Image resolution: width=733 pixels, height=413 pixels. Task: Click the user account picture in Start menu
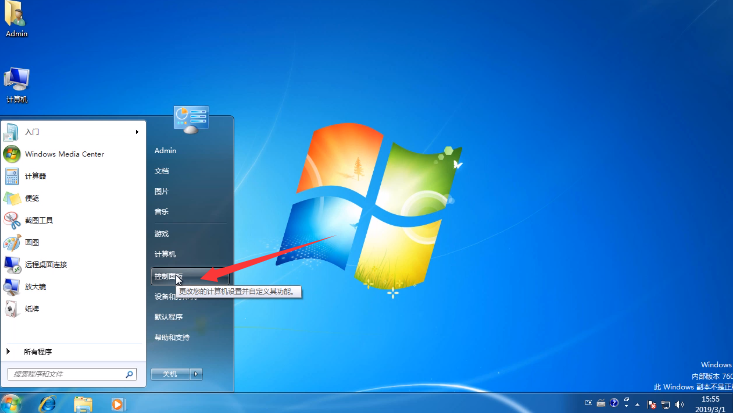[x=191, y=119]
